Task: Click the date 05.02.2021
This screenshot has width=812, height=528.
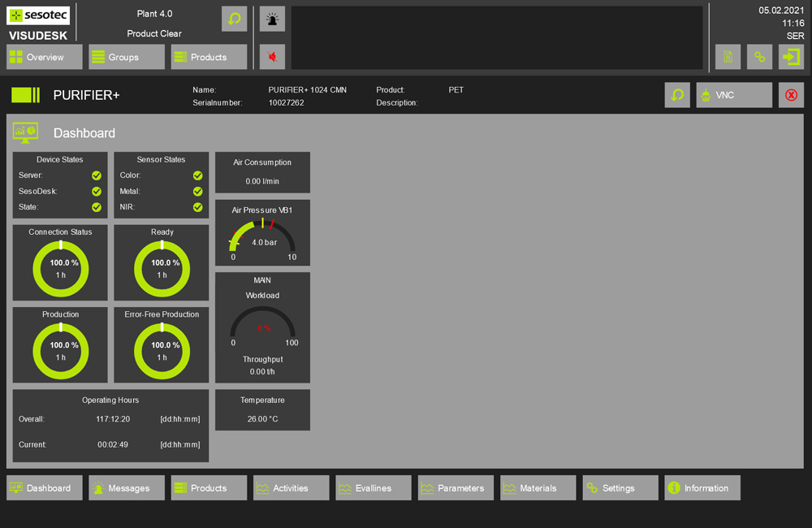Action: 781,11
